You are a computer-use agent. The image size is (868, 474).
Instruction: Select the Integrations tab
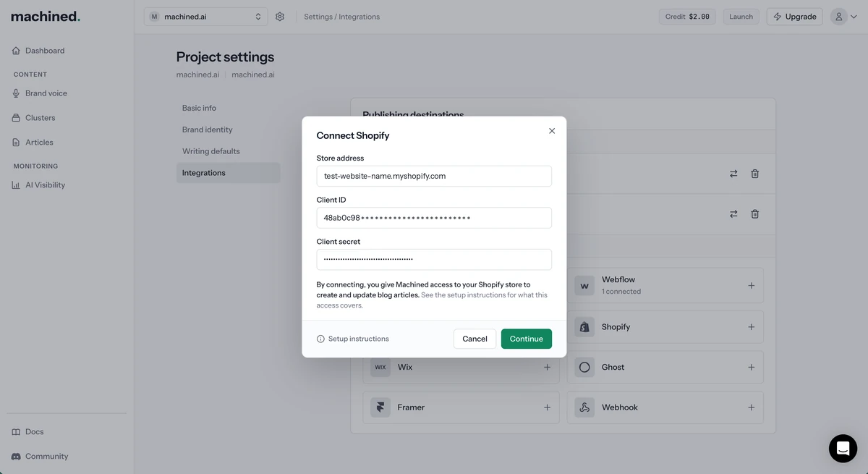tap(228, 173)
